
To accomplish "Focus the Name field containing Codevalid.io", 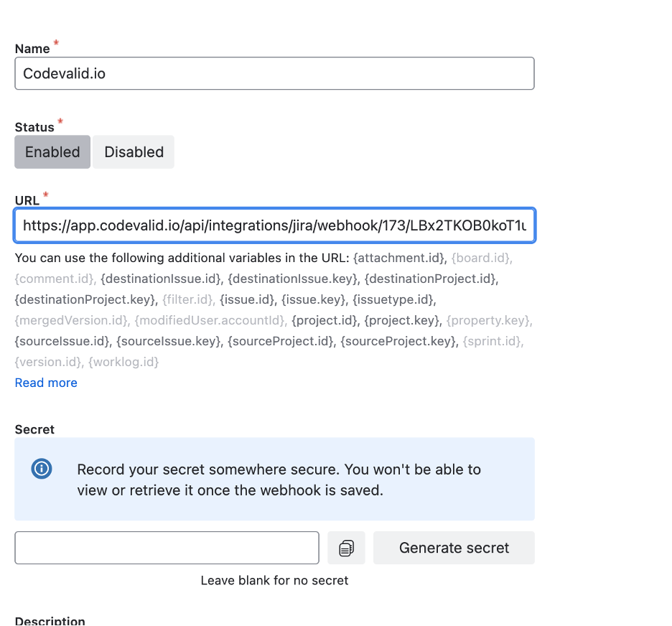I will point(275,73).
